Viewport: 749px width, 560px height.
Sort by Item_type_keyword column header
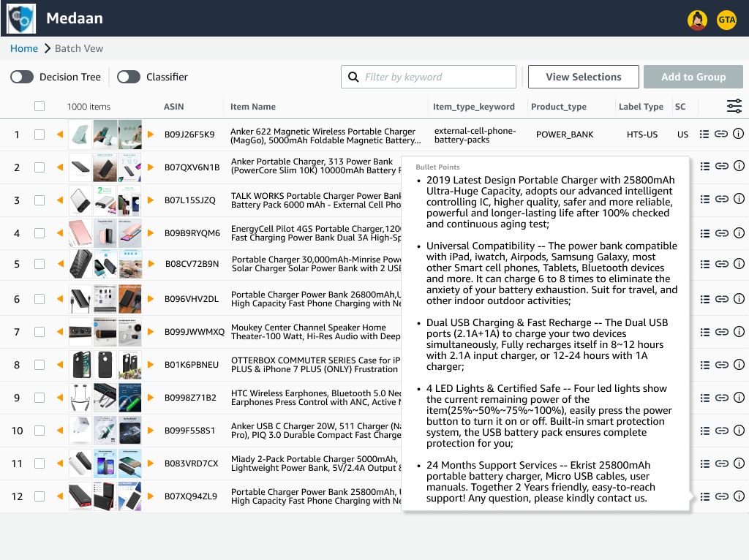(x=473, y=107)
